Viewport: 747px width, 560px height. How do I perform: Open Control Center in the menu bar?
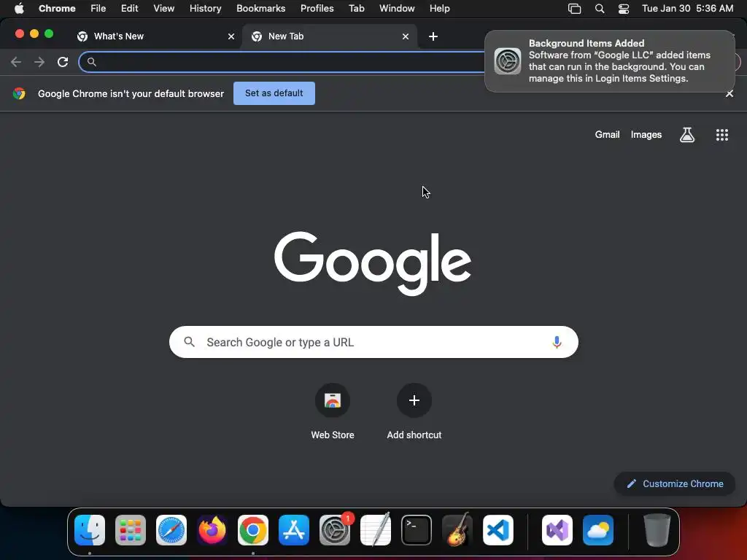coord(624,9)
